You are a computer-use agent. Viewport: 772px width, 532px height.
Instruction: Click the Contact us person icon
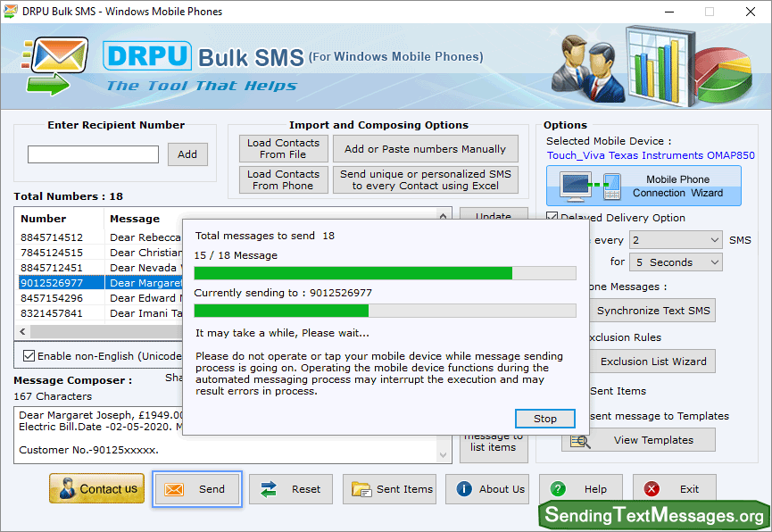click(66, 489)
